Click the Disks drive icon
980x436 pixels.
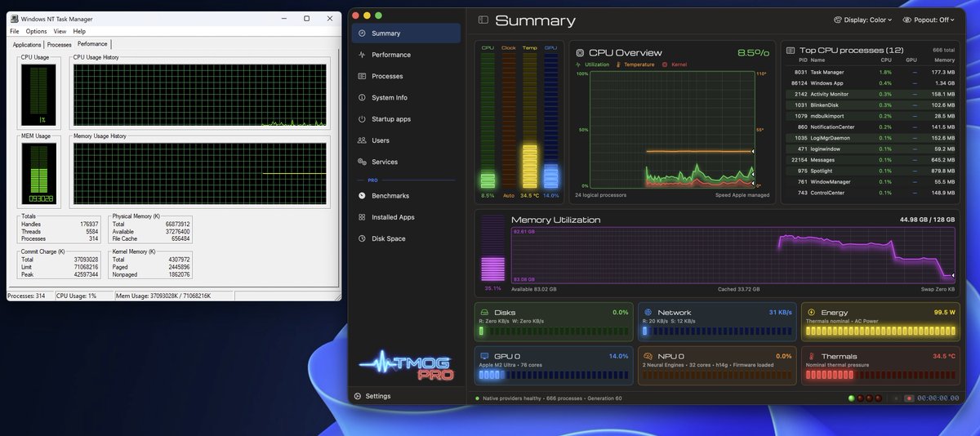pyautogui.click(x=484, y=313)
